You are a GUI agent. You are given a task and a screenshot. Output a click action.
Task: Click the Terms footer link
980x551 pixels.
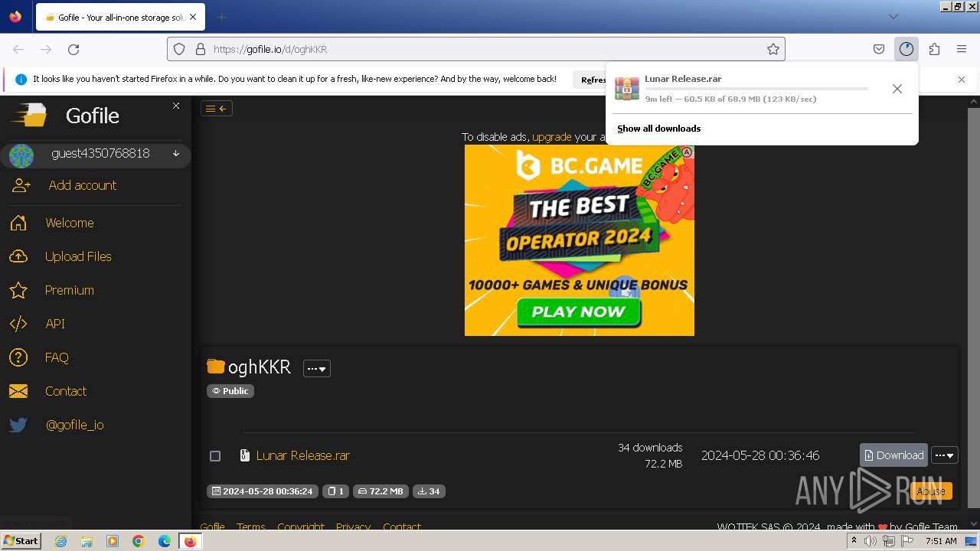[x=250, y=527]
